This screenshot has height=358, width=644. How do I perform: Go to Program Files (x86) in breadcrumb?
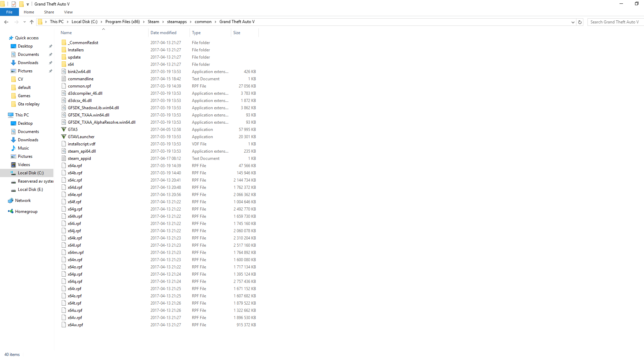click(123, 22)
